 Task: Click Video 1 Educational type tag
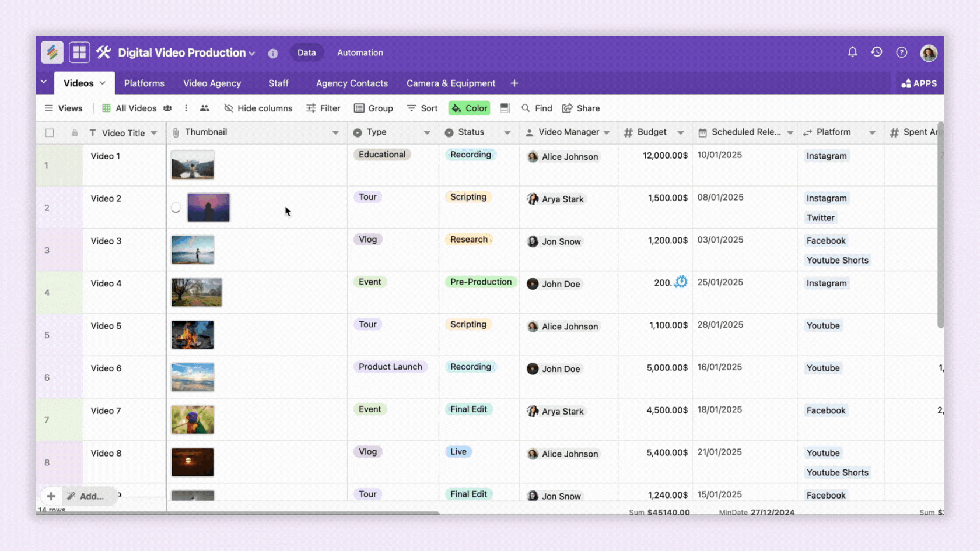coord(382,155)
